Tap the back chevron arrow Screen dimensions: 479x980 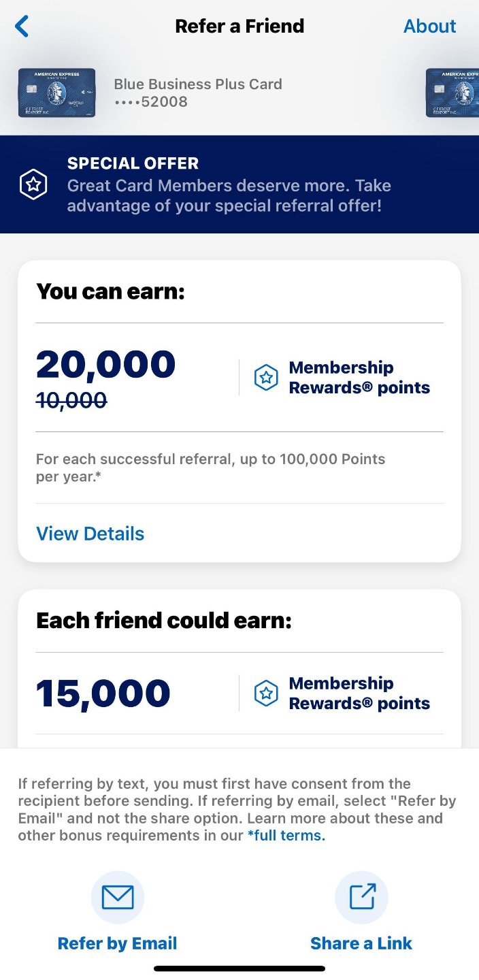[x=22, y=27]
